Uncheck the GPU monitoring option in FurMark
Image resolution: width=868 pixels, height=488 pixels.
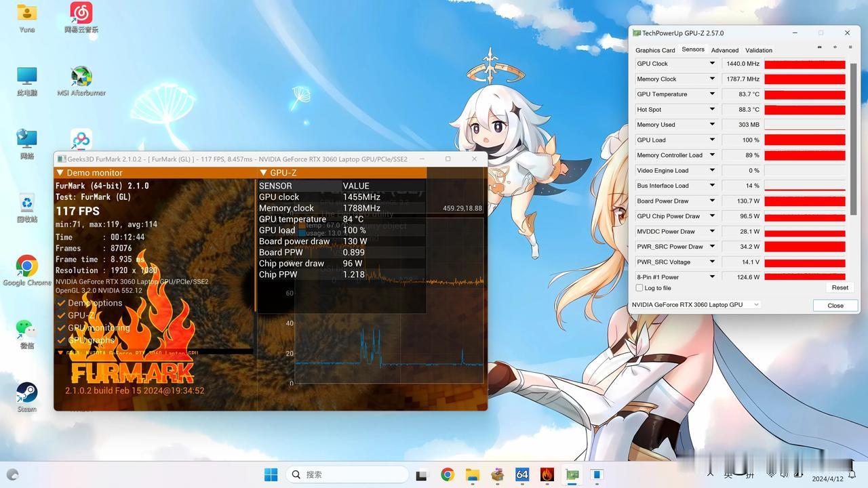pos(62,328)
